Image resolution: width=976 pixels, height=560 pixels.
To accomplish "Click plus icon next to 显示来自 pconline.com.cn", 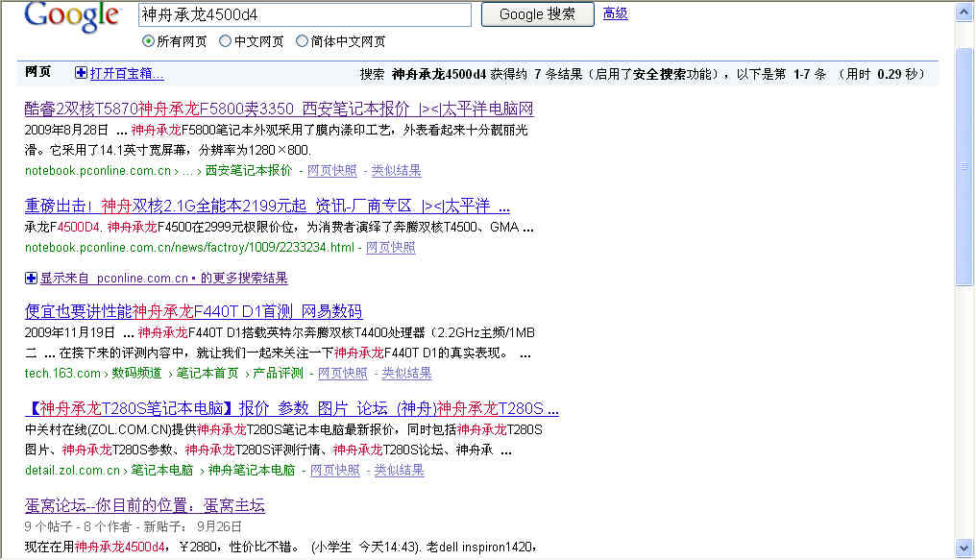I will (x=31, y=278).
